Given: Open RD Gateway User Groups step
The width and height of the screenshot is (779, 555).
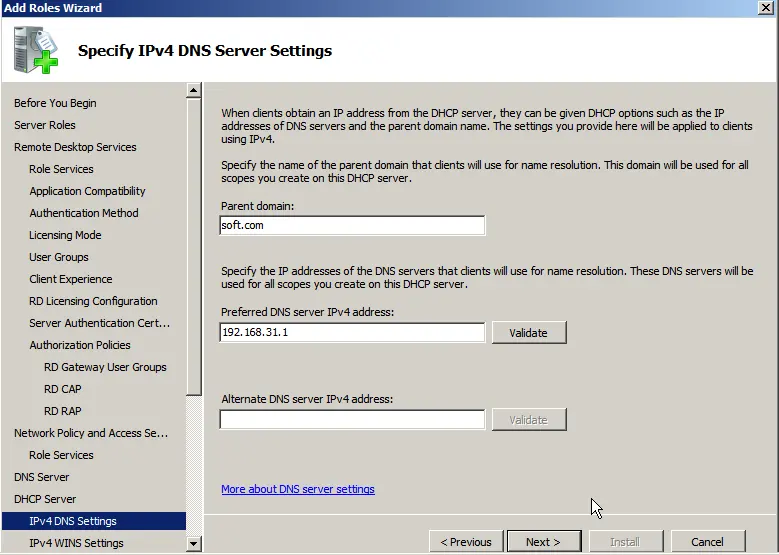Looking at the screenshot, I should pyautogui.click(x=105, y=367).
